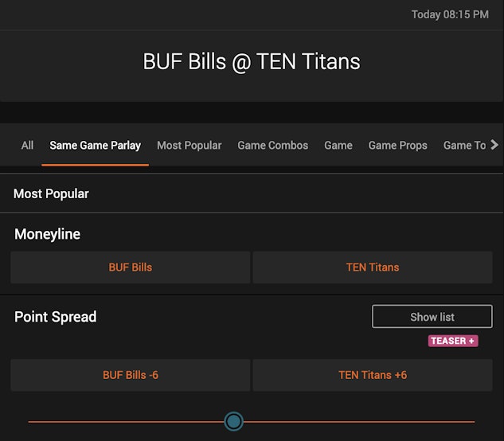504x441 pixels.
Task: Pick BUF Bills on the Moneyline
Action: 130,267
